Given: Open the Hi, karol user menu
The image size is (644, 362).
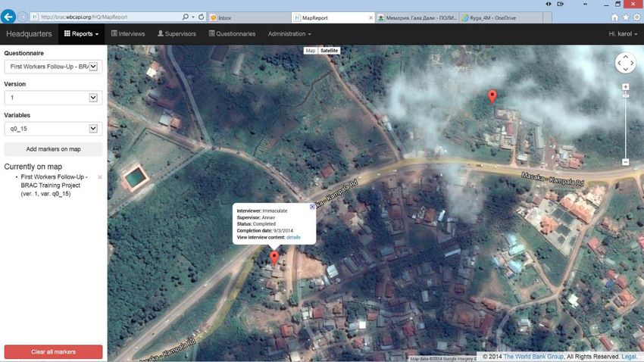Looking at the screenshot, I should 623,33.
